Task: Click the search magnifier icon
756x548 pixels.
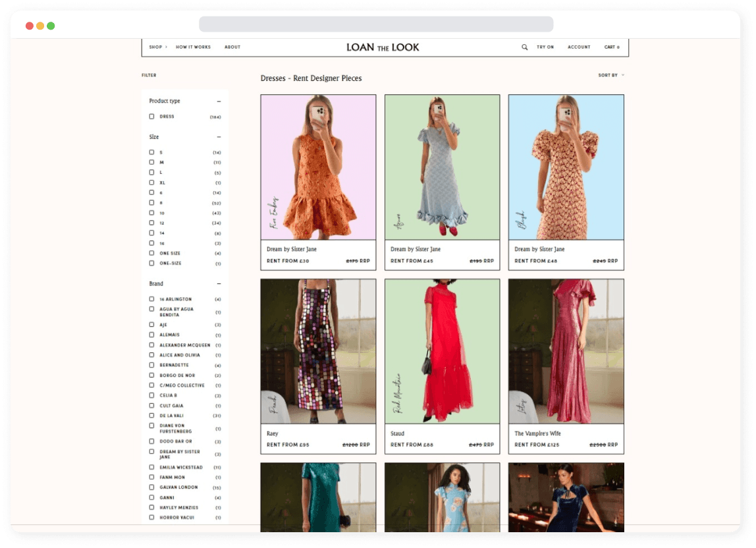Action: (x=525, y=47)
